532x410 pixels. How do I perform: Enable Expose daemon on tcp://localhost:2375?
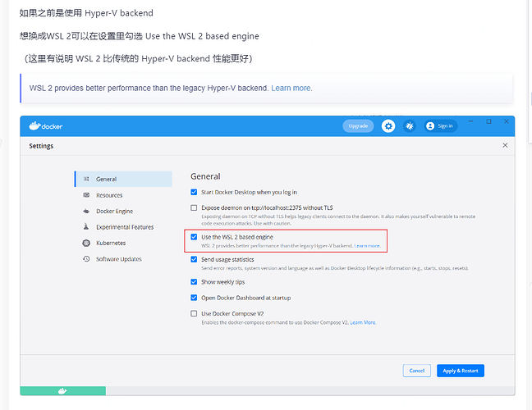pos(194,207)
